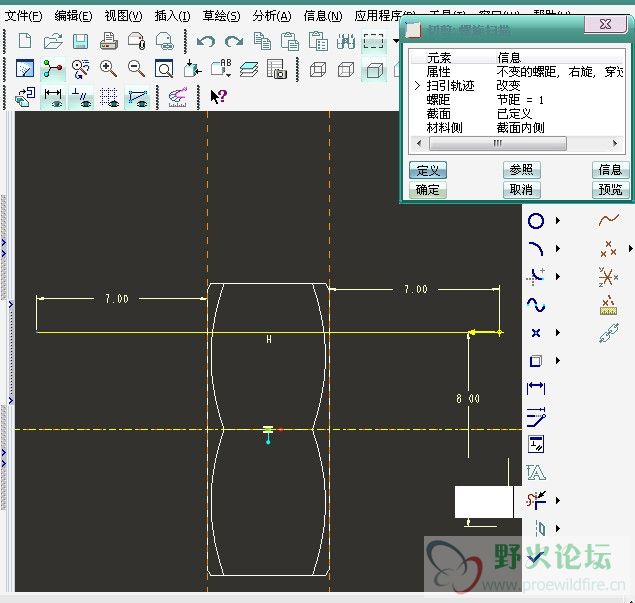The width and height of the screenshot is (635, 603).
Task: Print using the printer icon
Action: (109, 41)
